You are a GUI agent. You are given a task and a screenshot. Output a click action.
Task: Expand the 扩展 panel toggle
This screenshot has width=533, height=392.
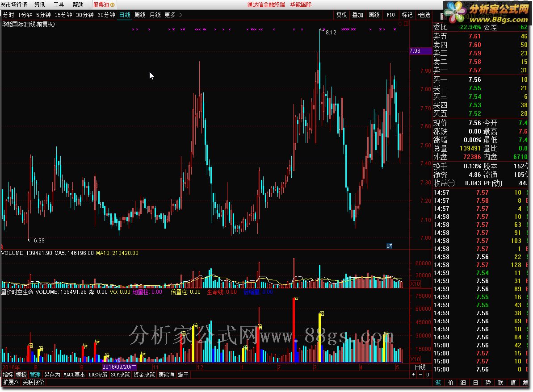[x=11, y=382]
